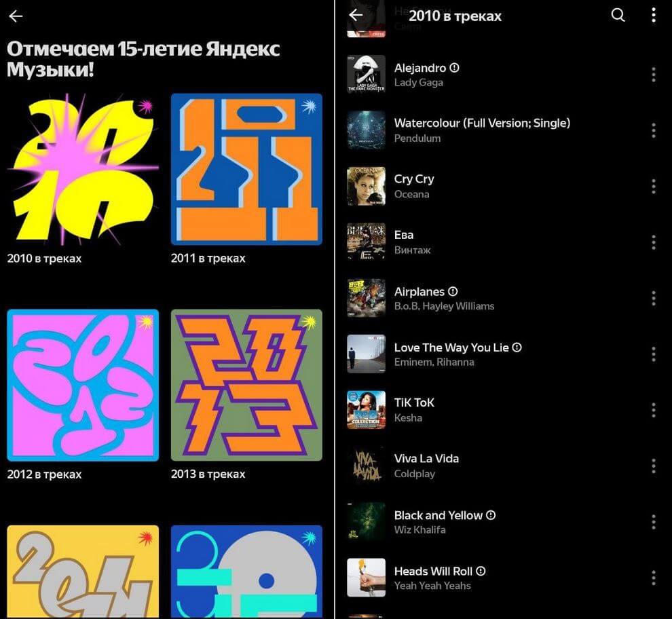Select the 2010 в треках caption
This screenshot has width=672, height=619.
point(44,259)
